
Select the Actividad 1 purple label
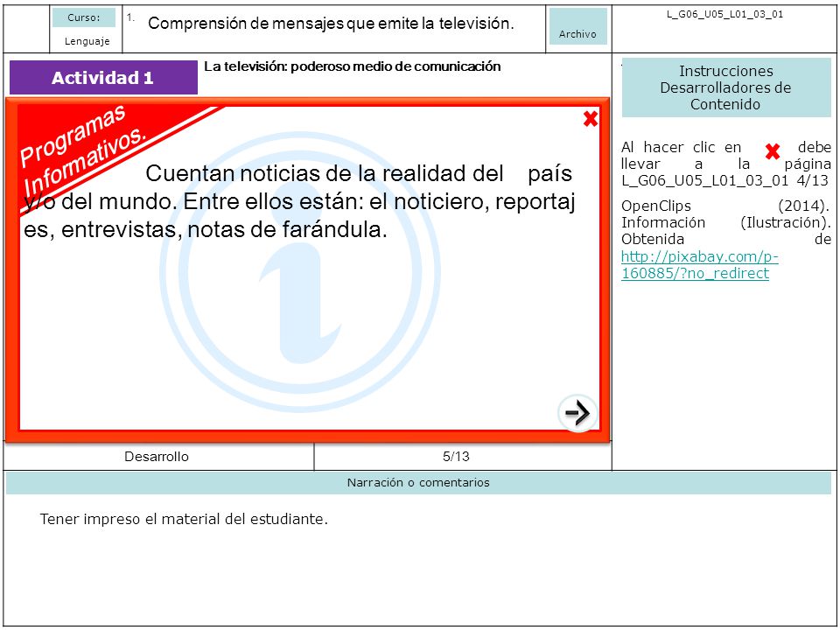click(x=103, y=78)
